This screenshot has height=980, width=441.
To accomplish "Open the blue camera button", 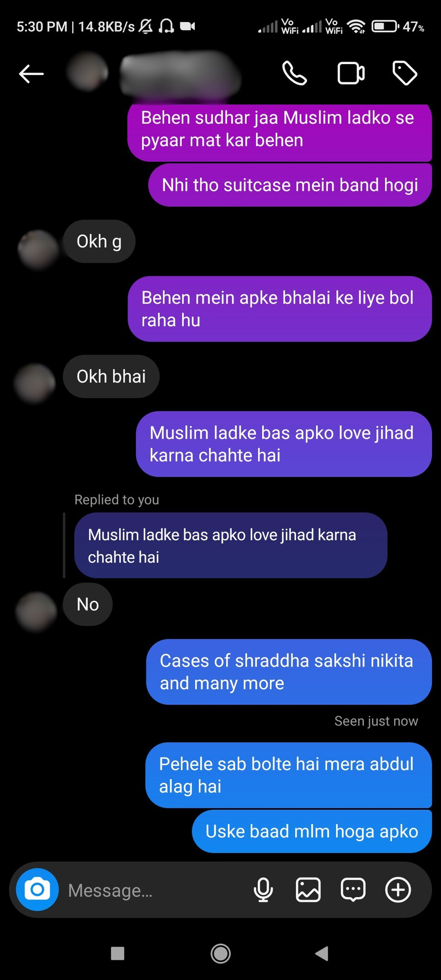I will pos(37,890).
